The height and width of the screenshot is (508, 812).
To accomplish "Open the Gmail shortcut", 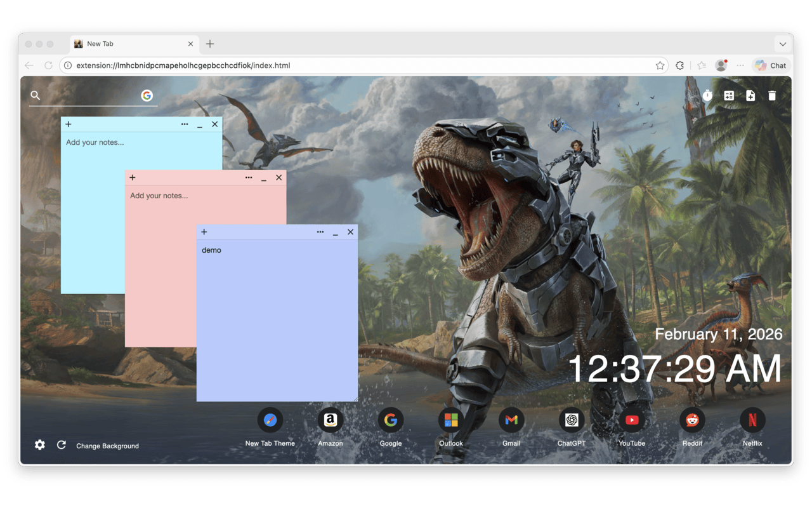I will point(511,420).
